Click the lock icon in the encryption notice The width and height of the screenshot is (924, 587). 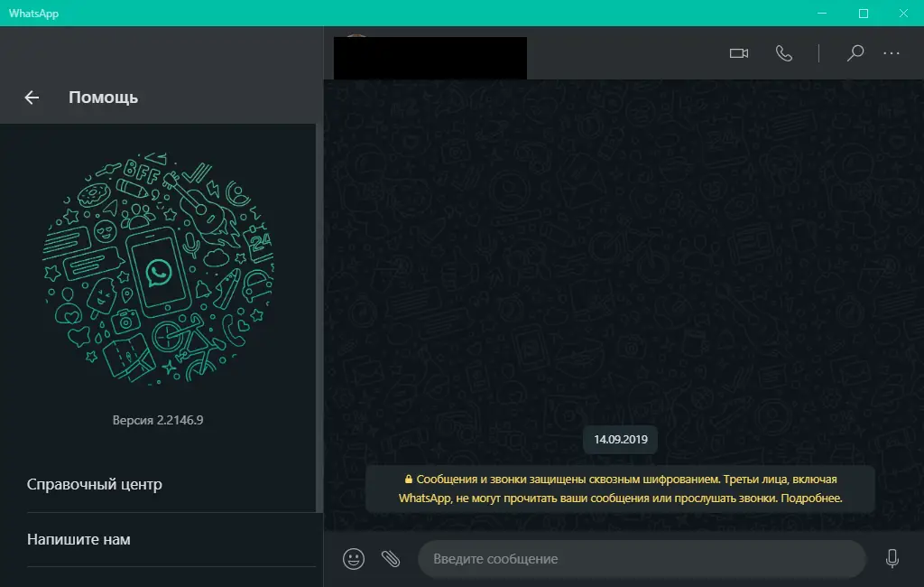[408, 481]
